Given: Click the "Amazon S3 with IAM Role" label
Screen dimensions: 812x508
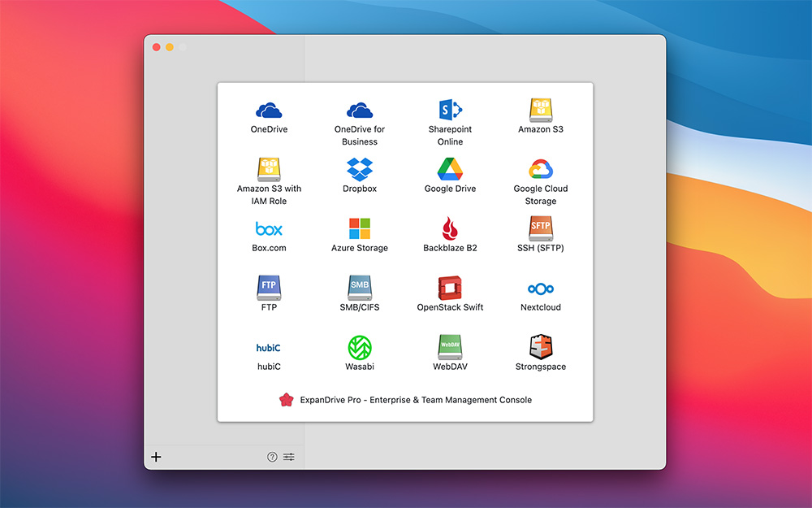Looking at the screenshot, I should click(269, 194).
